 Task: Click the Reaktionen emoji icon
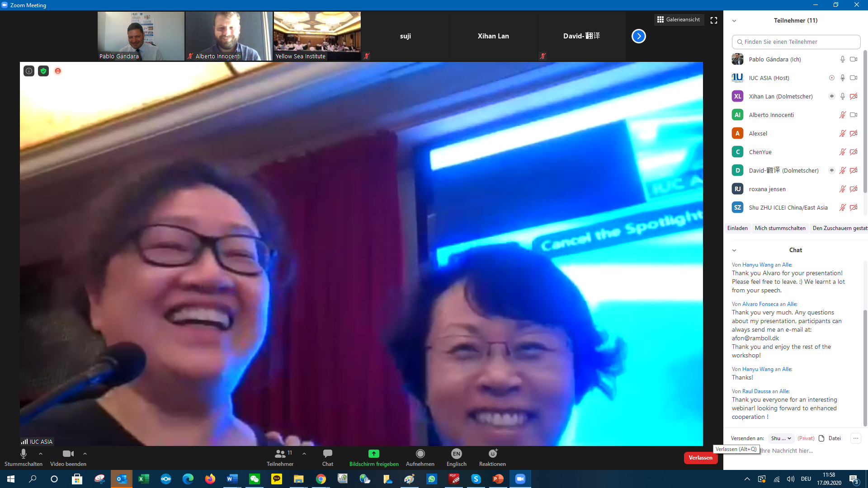pyautogui.click(x=493, y=454)
